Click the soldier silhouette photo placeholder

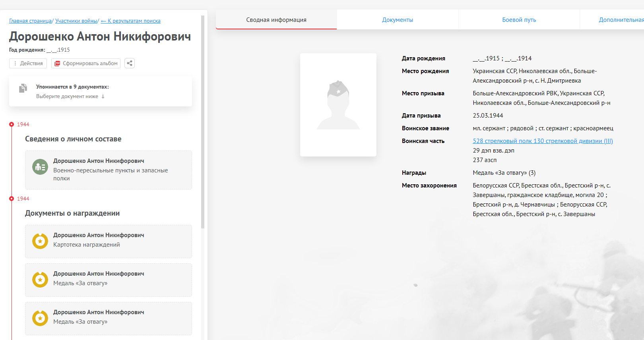(338, 105)
